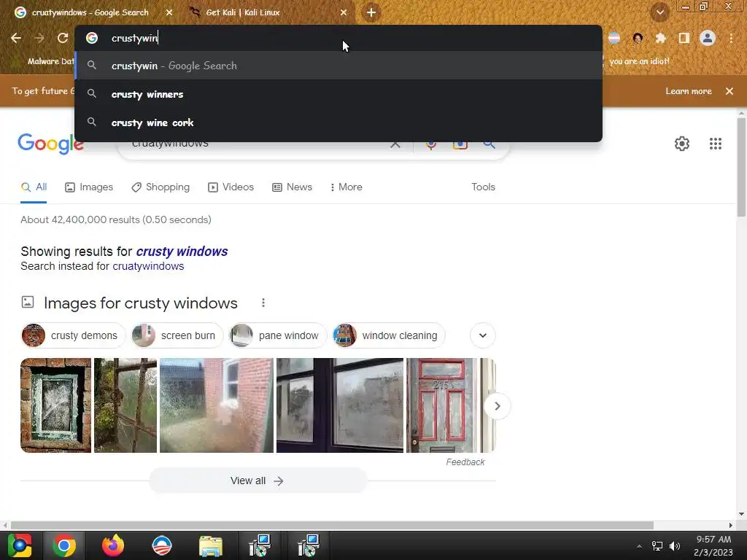Clear the Google search box with the X

pyautogui.click(x=395, y=144)
